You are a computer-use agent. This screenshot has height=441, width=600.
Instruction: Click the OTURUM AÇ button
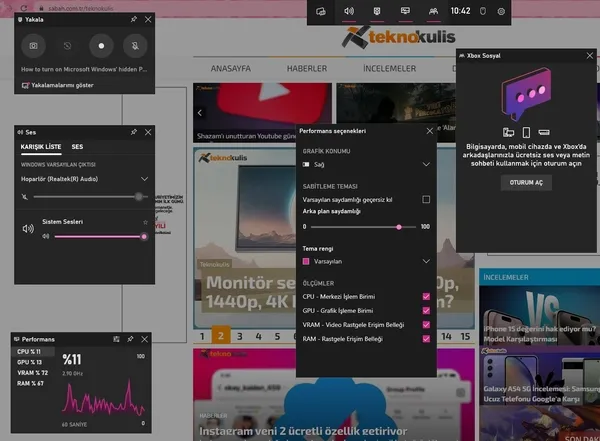click(x=526, y=183)
